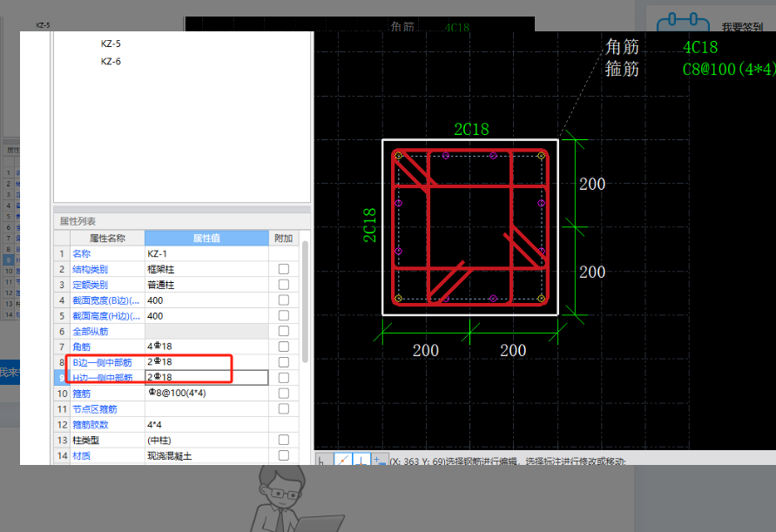Tick the 附加 checkbox for 箍筋
The height and width of the screenshot is (532, 776).
[x=284, y=393]
